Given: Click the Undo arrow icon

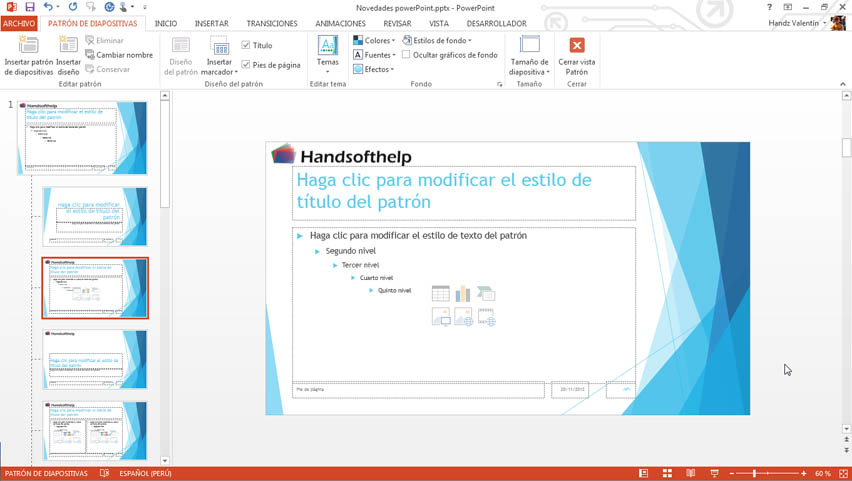Looking at the screenshot, I should [47, 7].
